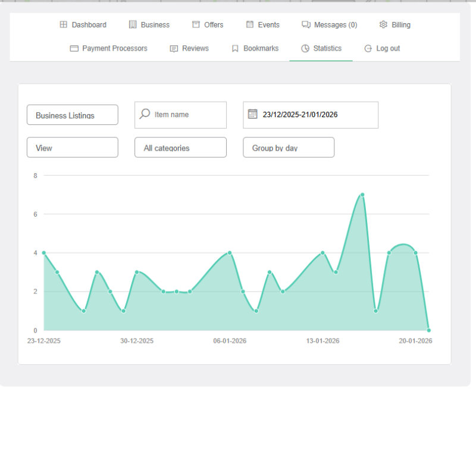
Task: Expand the Group by day dropdown
Action: pos(289,148)
